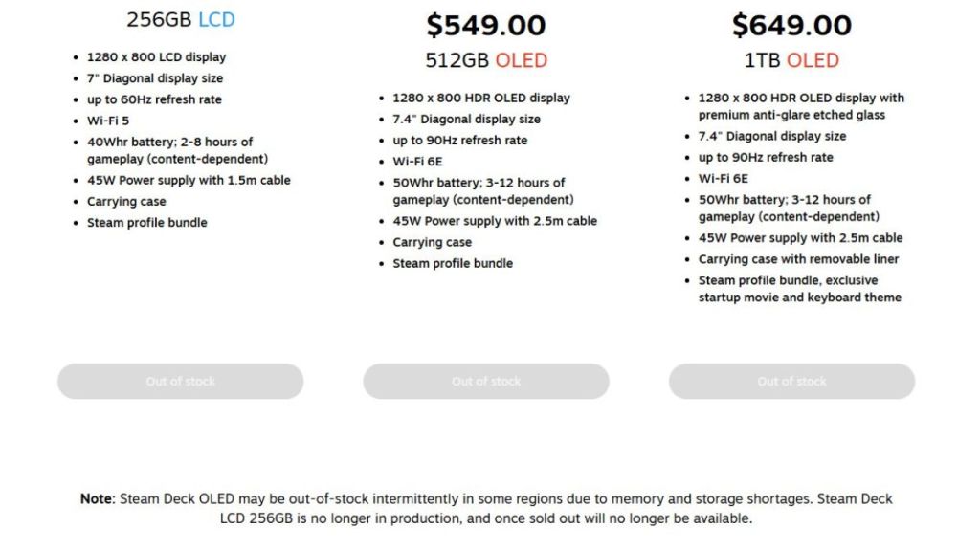Select the 512GB OLED model label
This screenshot has height=551, width=980.
pos(484,59)
